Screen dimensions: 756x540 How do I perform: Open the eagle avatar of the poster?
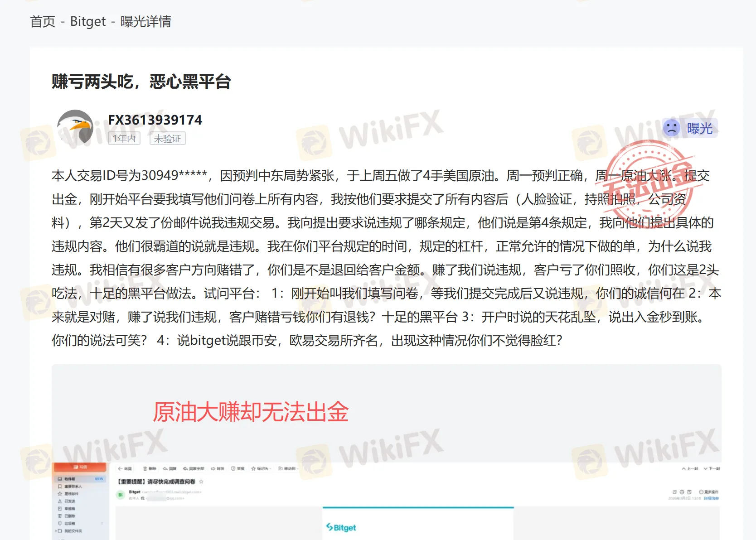(75, 127)
